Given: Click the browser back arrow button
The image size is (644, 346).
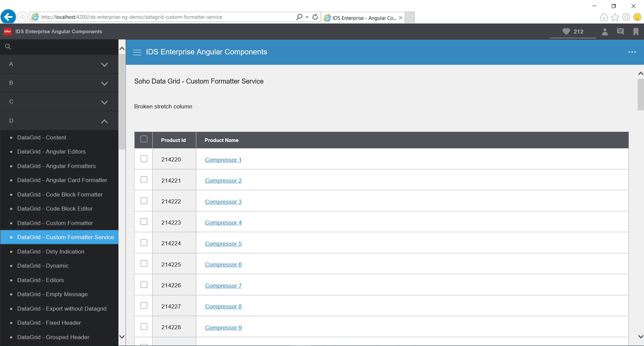Looking at the screenshot, I should [x=8, y=16].
